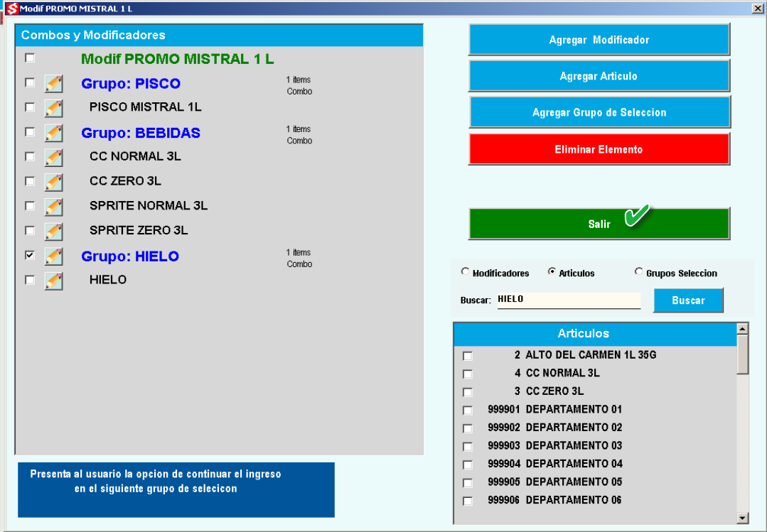Focus the Buscar text field containing HIELO
Image resolution: width=767 pixels, height=532 pixels.
tap(569, 300)
